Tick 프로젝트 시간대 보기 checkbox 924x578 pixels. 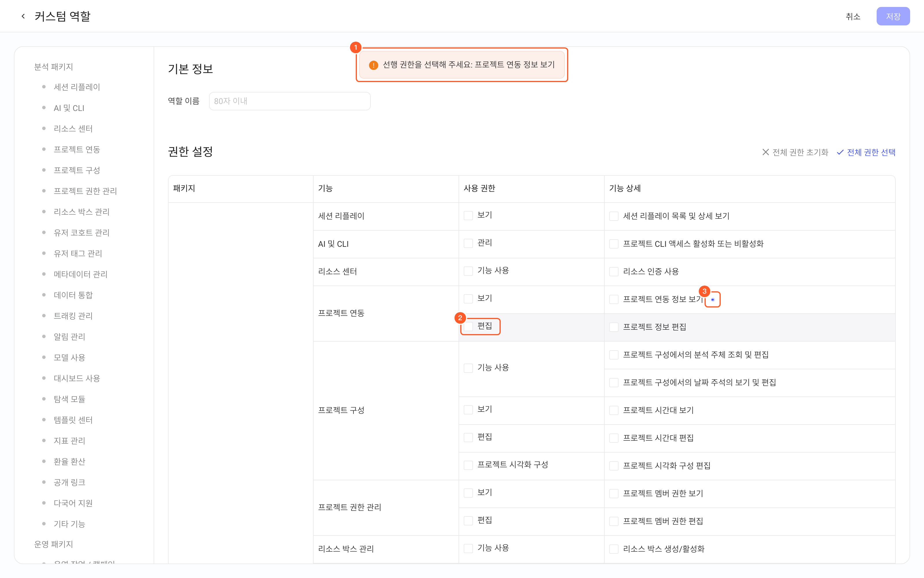point(614,410)
